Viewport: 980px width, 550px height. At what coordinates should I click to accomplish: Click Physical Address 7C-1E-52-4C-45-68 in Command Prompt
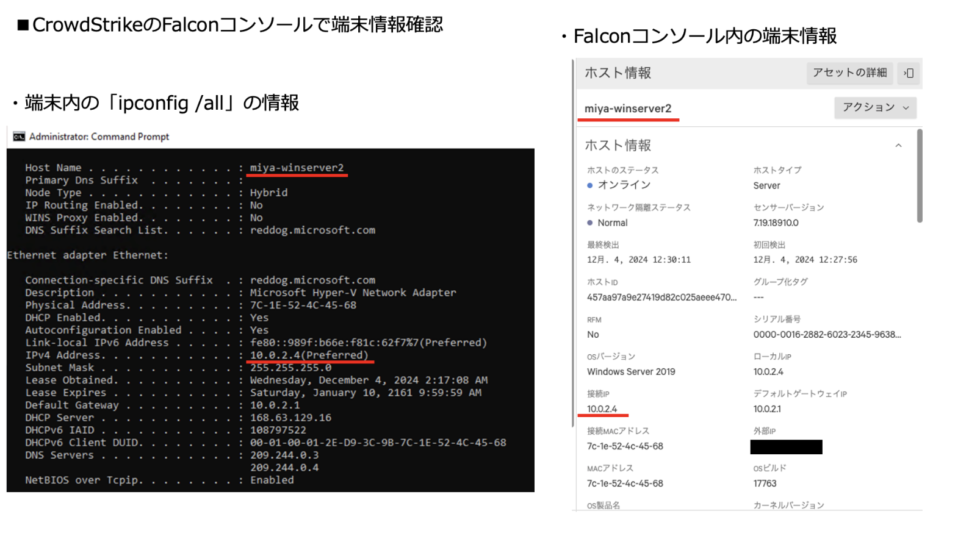click(303, 305)
